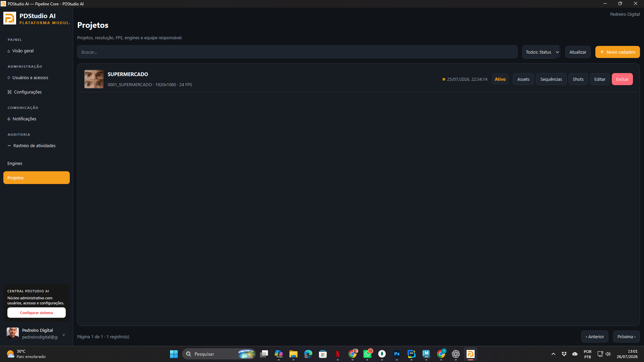Go to the Próxima page
Image resolution: width=644 pixels, height=362 pixels.
(x=626, y=337)
